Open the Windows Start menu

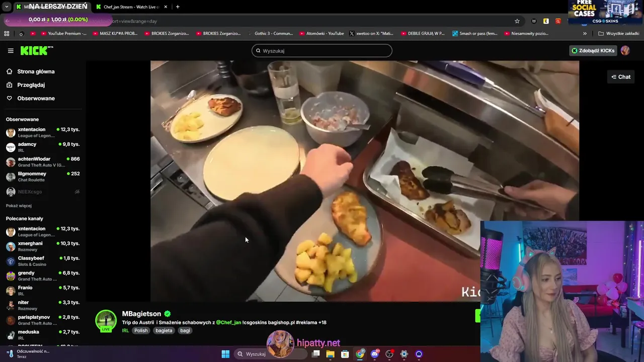click(225, 354)
